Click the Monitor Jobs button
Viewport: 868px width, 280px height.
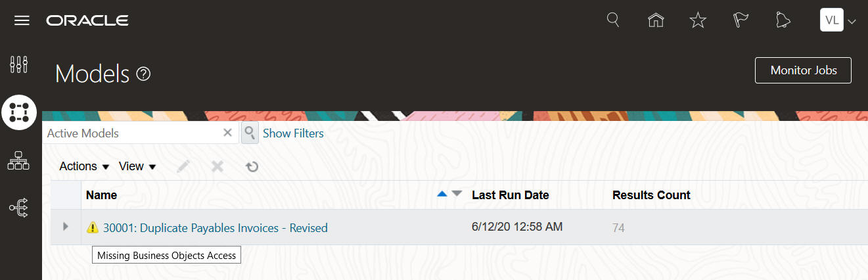(803, 70)
